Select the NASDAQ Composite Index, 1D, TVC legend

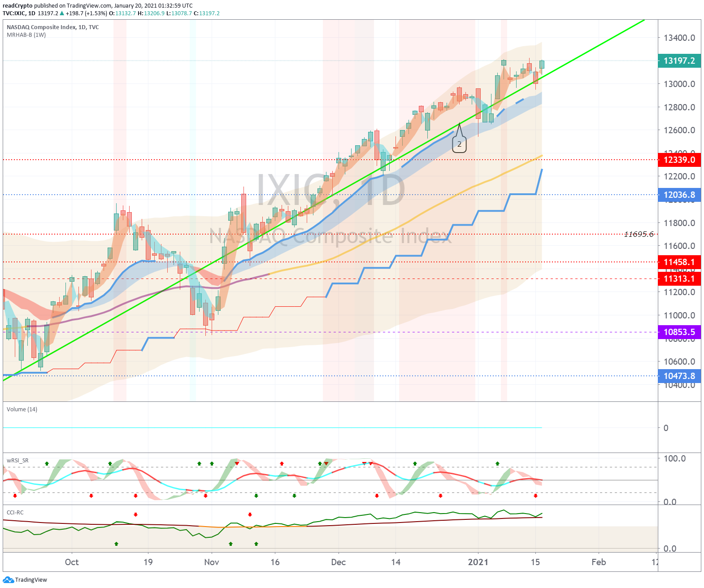click(53, 27)
